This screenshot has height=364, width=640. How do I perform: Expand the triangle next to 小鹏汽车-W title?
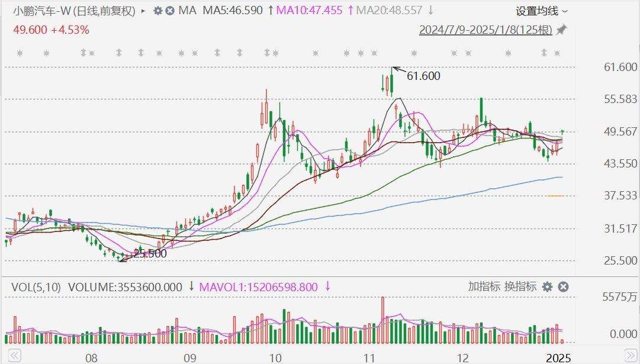tap(143, 11)
